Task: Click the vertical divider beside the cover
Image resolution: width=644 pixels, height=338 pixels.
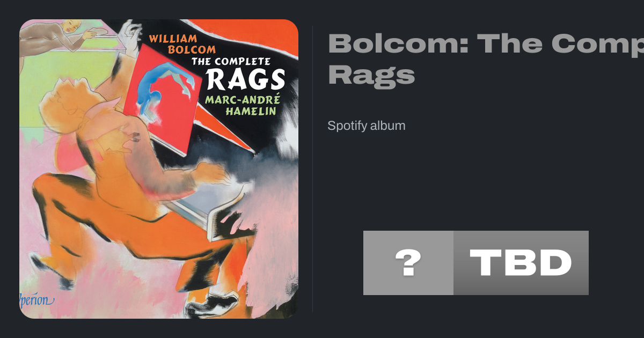Action: 312,168
